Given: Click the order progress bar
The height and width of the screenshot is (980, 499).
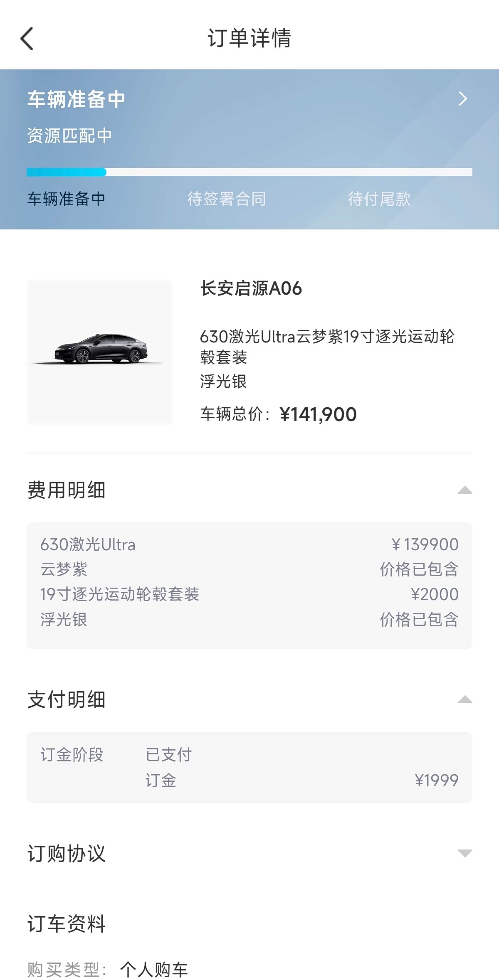Looking at the screenshot, I should point(249,172).
